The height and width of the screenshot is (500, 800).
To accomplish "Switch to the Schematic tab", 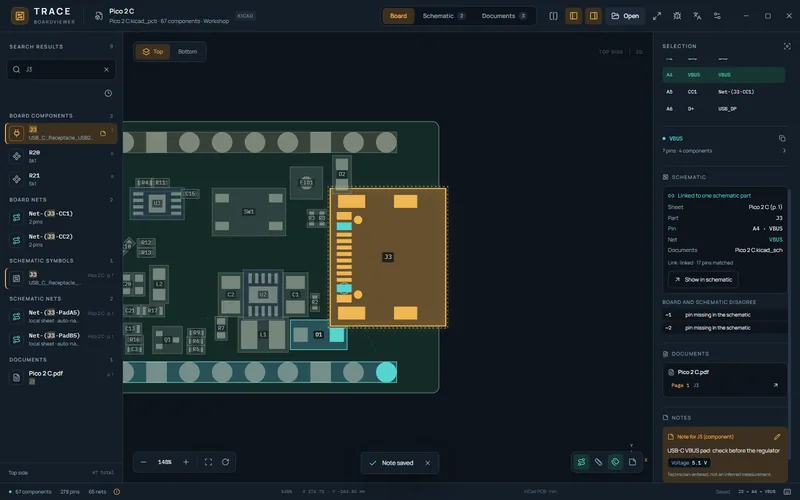I will click(443, 16).
